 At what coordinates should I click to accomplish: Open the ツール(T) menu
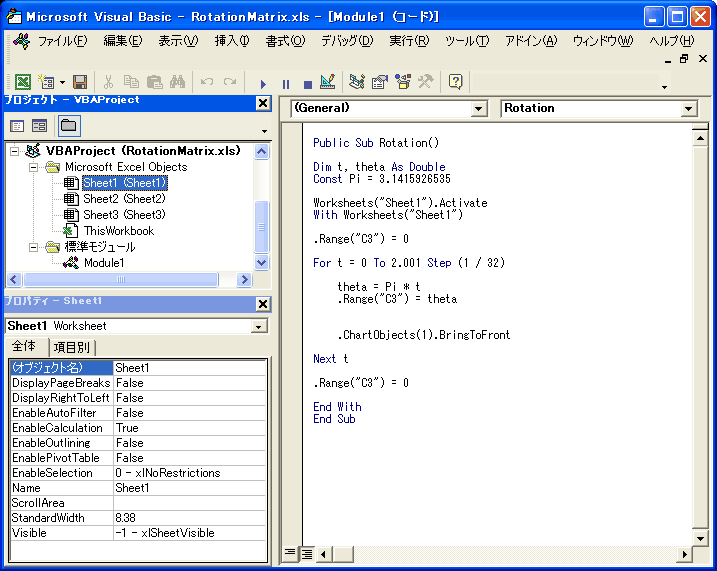click(467, 41)
